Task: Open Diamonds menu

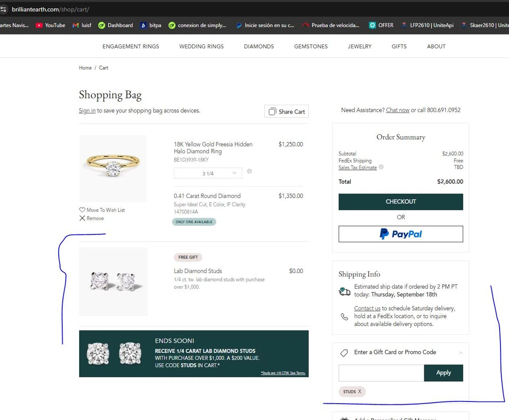Action: point(259,46)
